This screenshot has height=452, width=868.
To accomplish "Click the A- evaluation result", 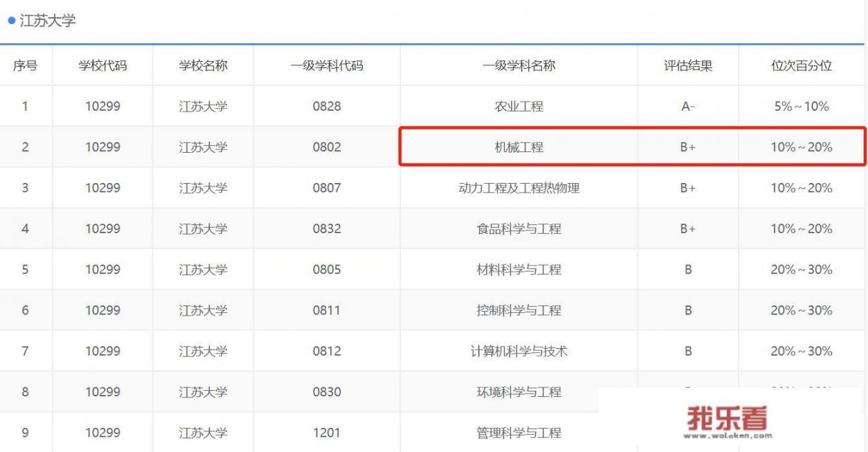I will tap(688, 107).
